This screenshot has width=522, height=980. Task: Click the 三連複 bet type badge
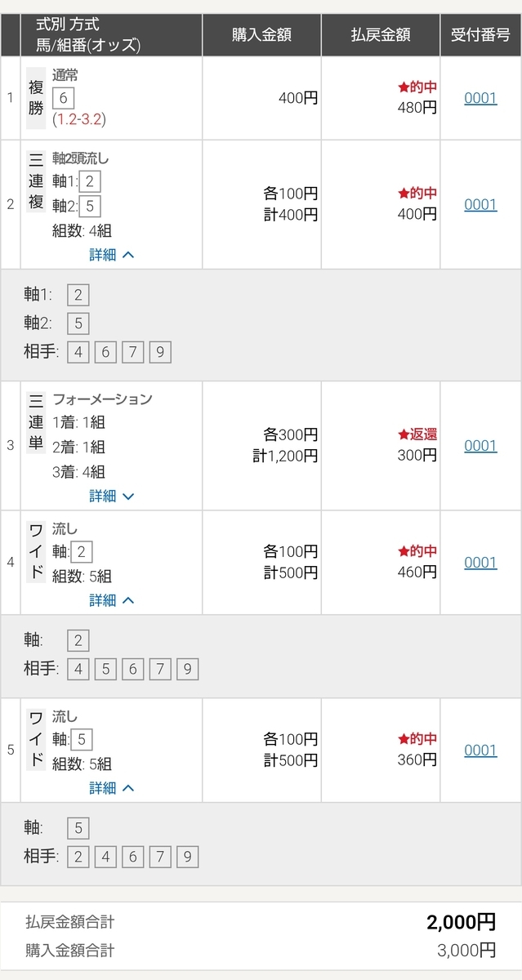(x=37, y=181)
